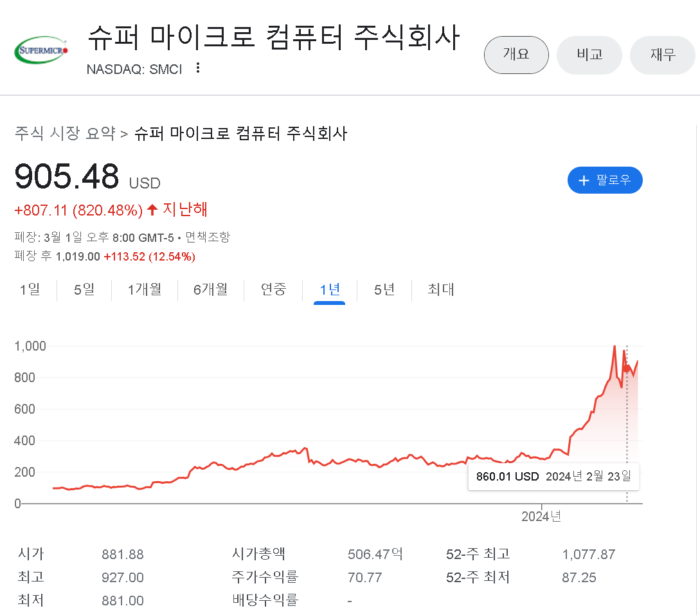This screenshot has width=700, height=615.
Task: Click the 주식 시장 요약 breadcrumb link
Action: (x=65, y=133)
